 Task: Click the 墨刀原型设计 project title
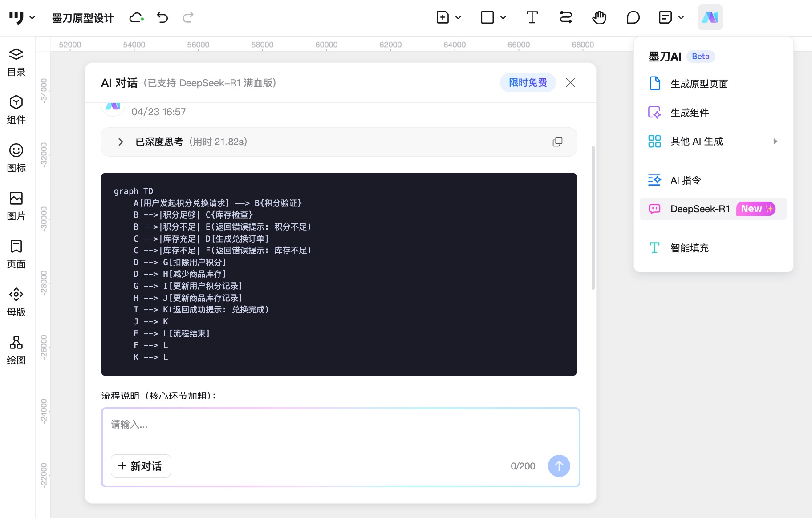click(83, 18)
